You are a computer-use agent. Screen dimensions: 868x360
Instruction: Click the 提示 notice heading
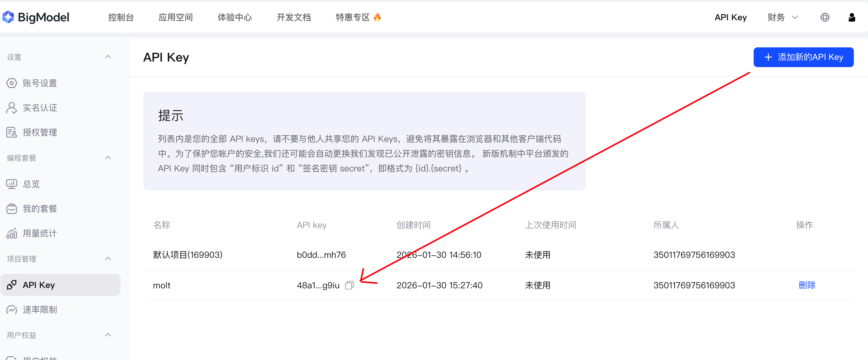click(x=171, y=115)
